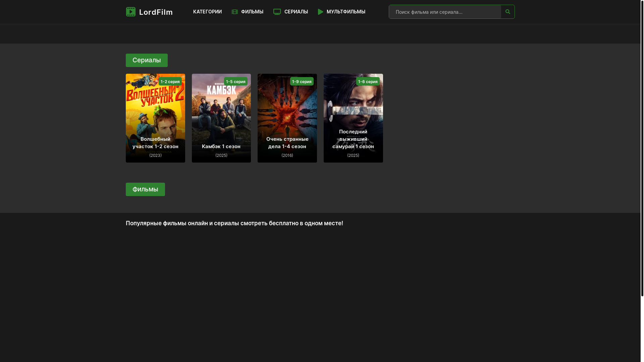This screenshot has width=644, height=362.
Task: Open the green Фильмы section heading
Action: coord(145,189)
